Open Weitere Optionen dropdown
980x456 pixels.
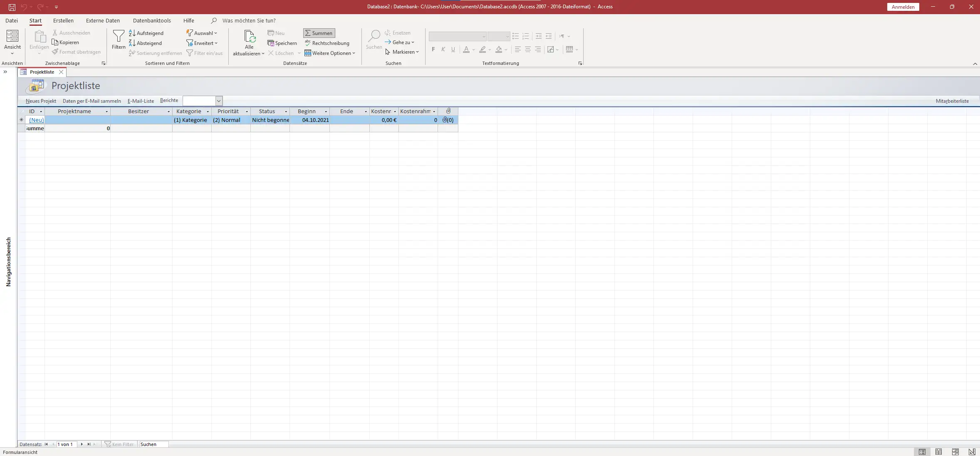[x=330, y=53]
